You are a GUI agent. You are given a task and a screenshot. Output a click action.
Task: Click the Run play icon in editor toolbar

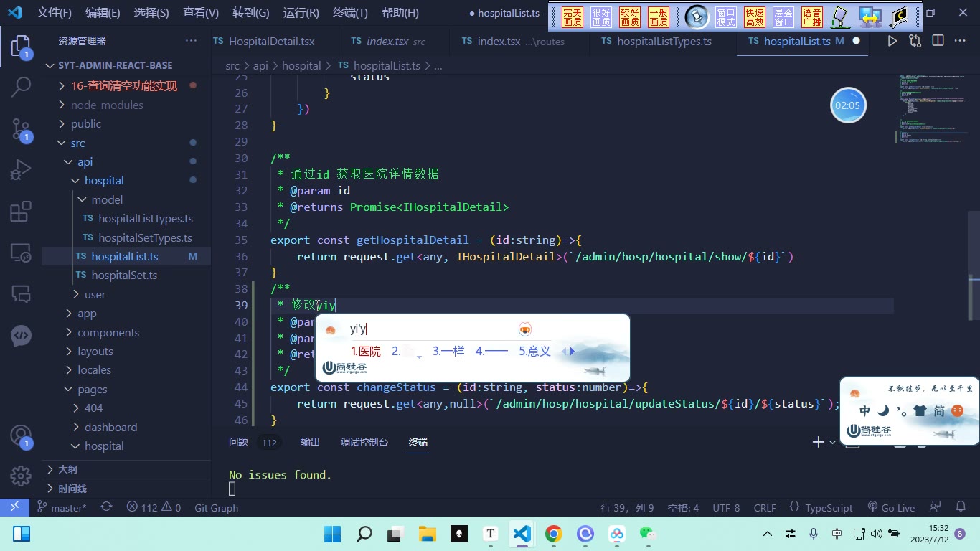tap(892, 42)
